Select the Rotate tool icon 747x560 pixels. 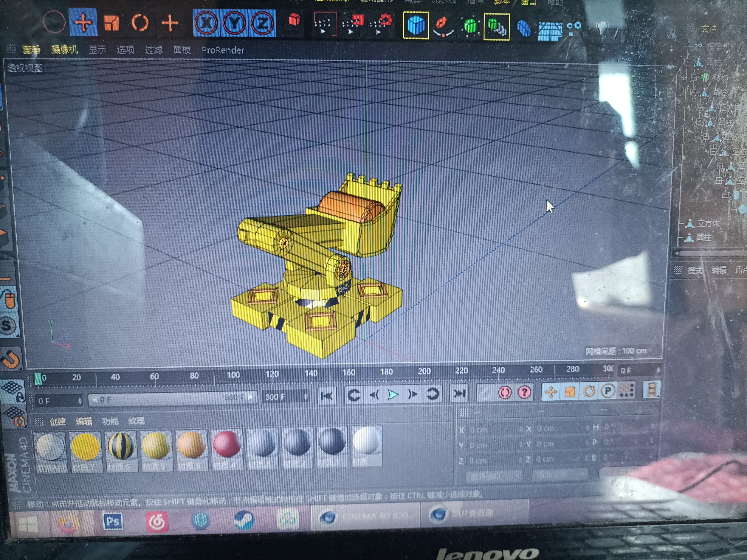tap(140, 23)
